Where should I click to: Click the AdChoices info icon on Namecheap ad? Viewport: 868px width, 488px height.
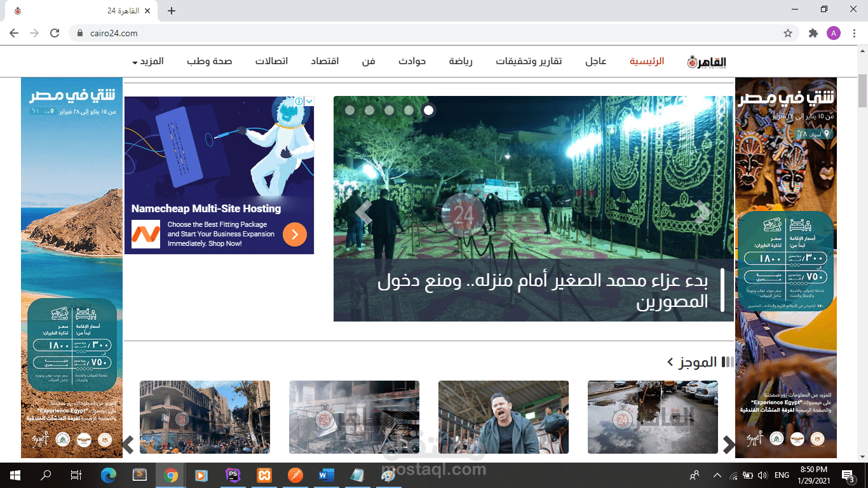click(299, 102)
